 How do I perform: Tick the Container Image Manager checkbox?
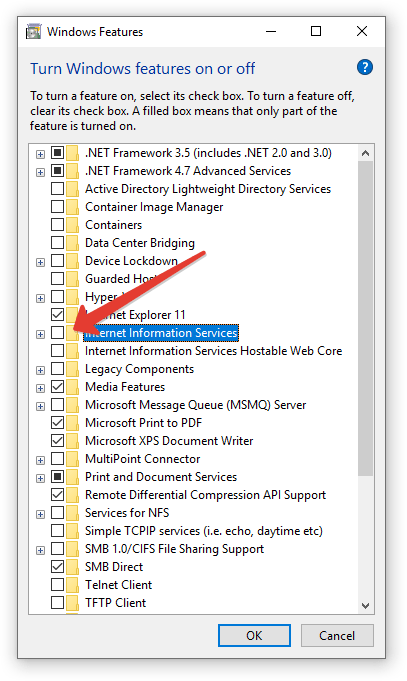(x=57, y=207)
